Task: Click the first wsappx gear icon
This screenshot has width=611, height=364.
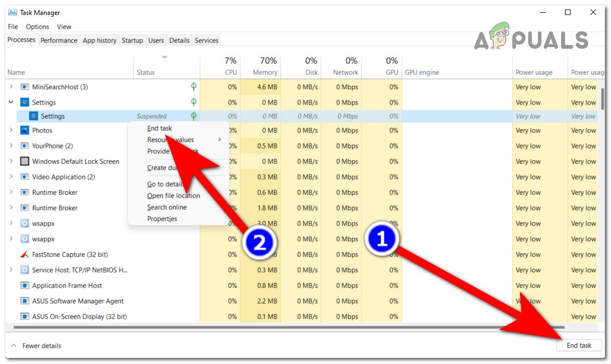Action: point(24,224)
